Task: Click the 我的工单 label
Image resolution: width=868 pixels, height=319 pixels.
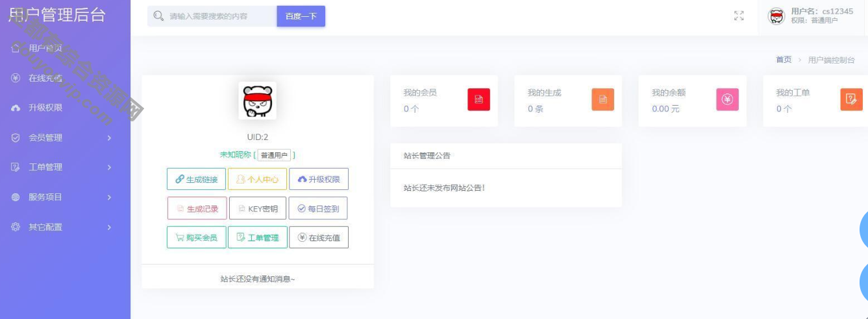Action: (x=793, y=93)
